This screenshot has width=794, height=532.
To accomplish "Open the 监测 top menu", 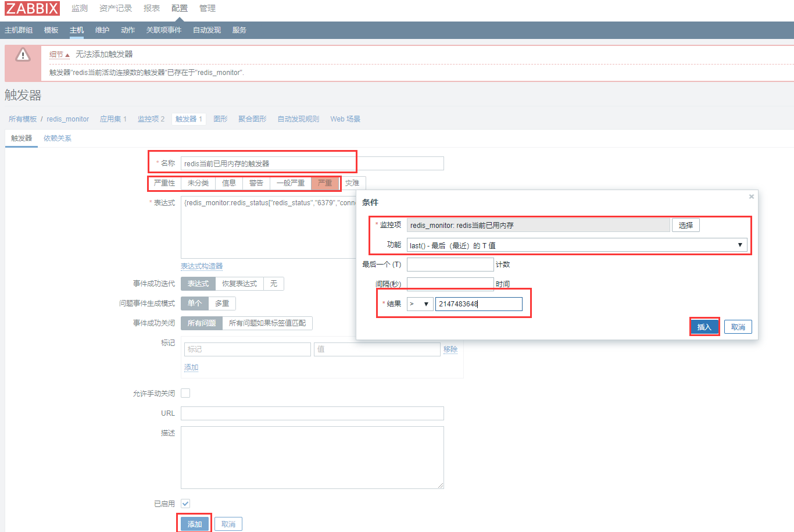I will tap(80, 8).
